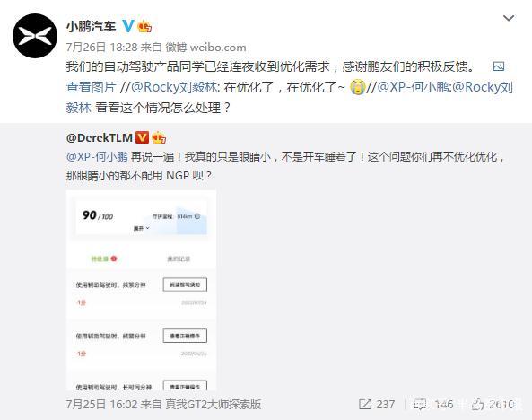
Task: Open the 7月25日 16:02 timestamp link
Action: (x=101, y=405)
